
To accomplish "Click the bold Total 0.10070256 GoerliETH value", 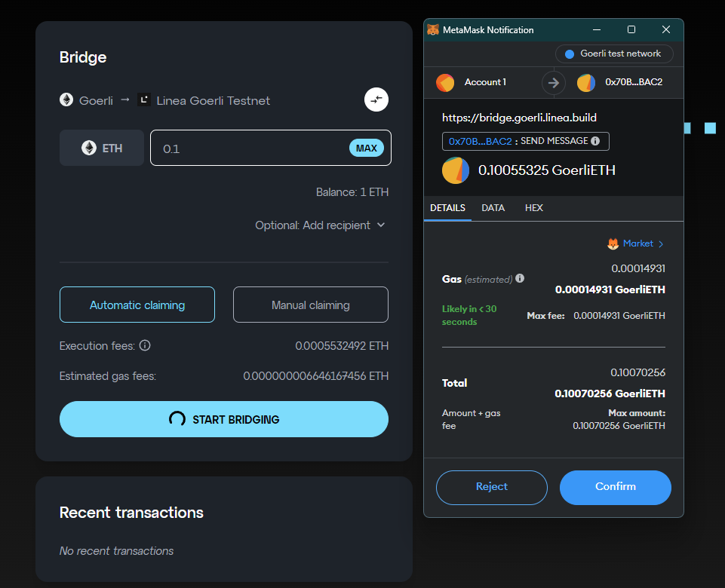I will [610, 394].
